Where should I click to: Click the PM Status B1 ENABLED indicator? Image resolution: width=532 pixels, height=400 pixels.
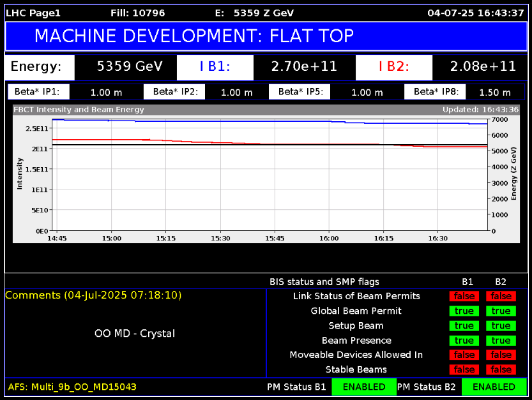(x=364, y=387)
